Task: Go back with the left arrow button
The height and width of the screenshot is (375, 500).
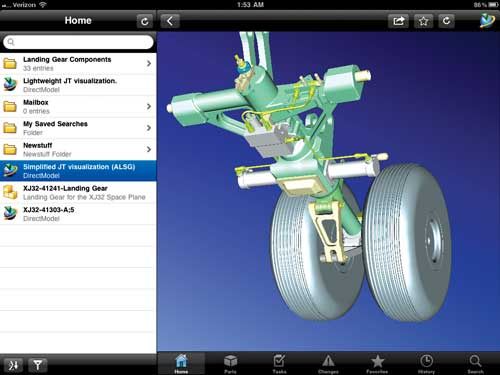Action: tap(170, 21)
